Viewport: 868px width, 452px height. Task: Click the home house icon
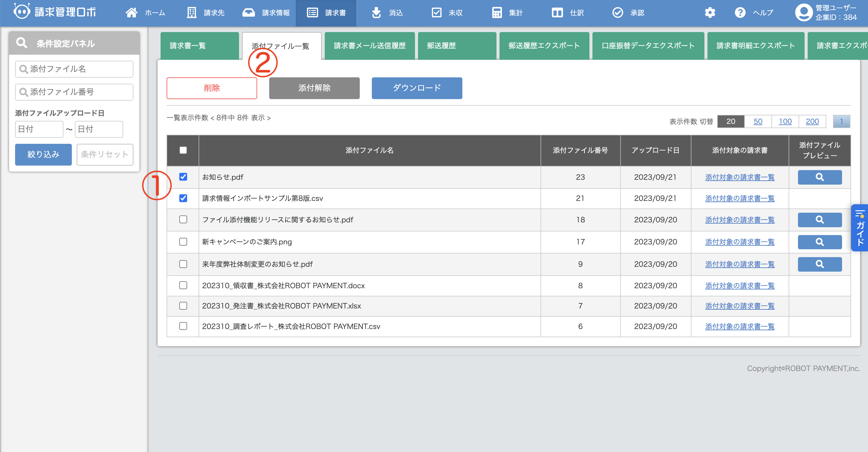pyautogui.click(x=131, y=13)
